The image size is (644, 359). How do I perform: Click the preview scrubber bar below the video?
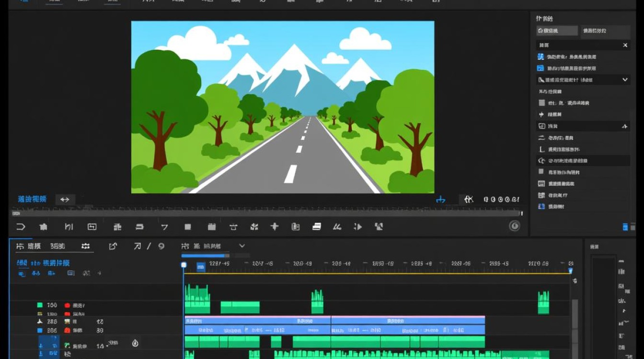267,213
